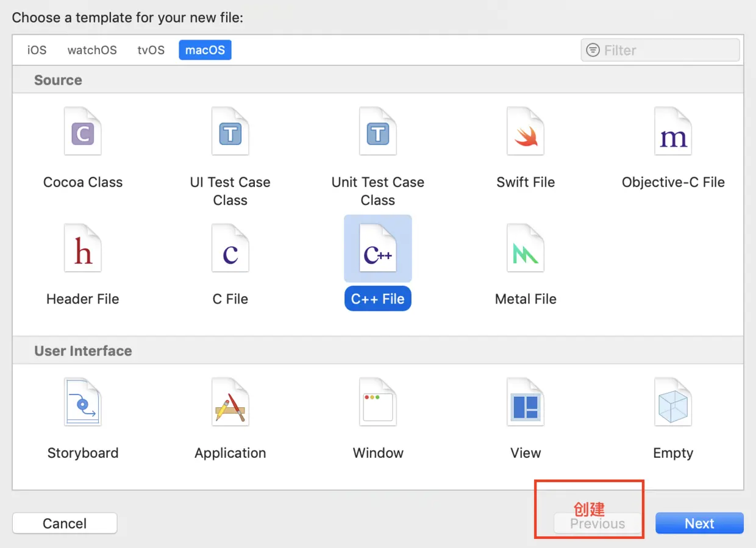The height and width of the screenshot is (548, 756).
Task: Click the "View" label
Action: coord(526,453)
